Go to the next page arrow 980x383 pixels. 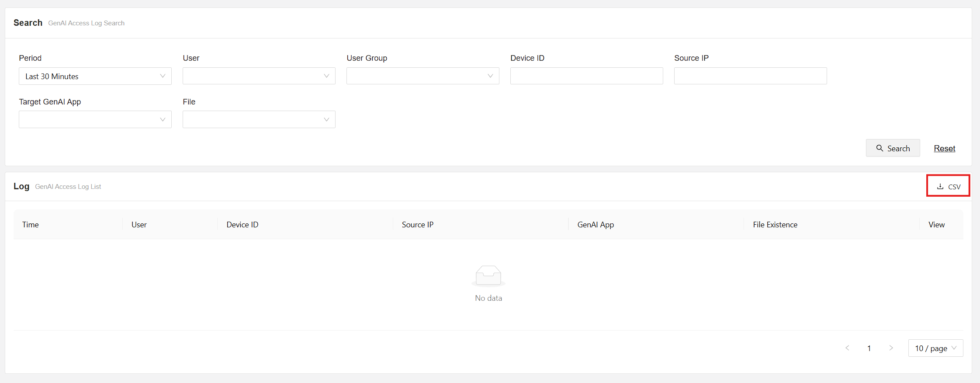891,348
